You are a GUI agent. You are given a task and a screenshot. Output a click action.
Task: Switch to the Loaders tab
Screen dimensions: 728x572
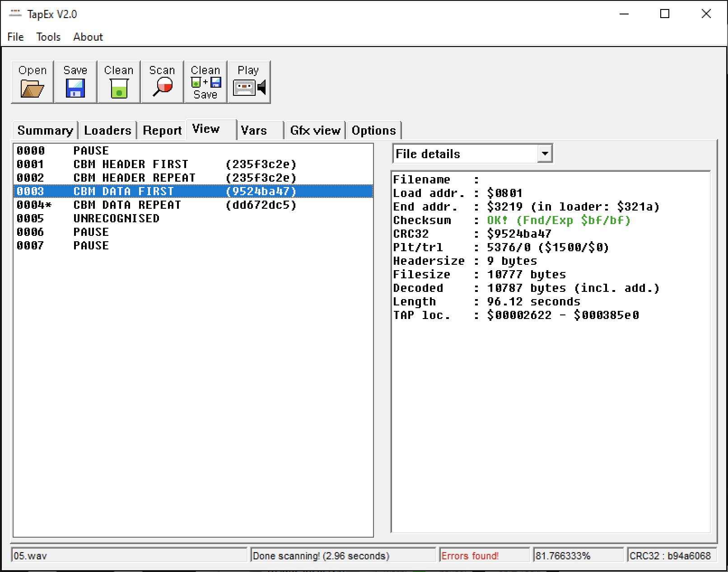tap(107, 131)
